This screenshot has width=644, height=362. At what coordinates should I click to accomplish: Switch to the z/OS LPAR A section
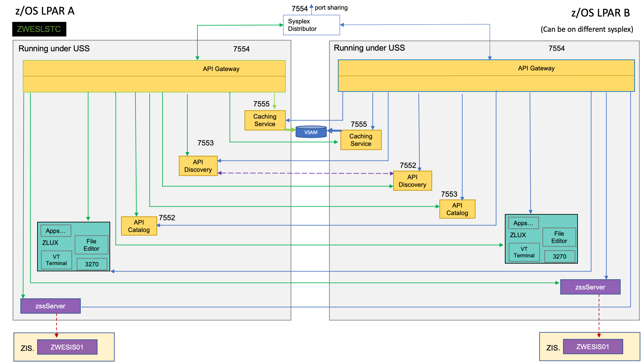[45, 11]
